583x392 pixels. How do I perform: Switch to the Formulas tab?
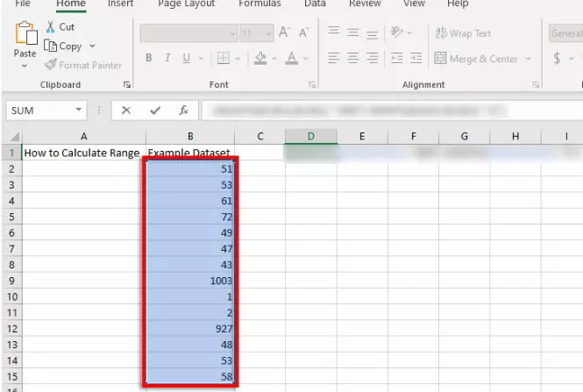[x=260, y=4]
